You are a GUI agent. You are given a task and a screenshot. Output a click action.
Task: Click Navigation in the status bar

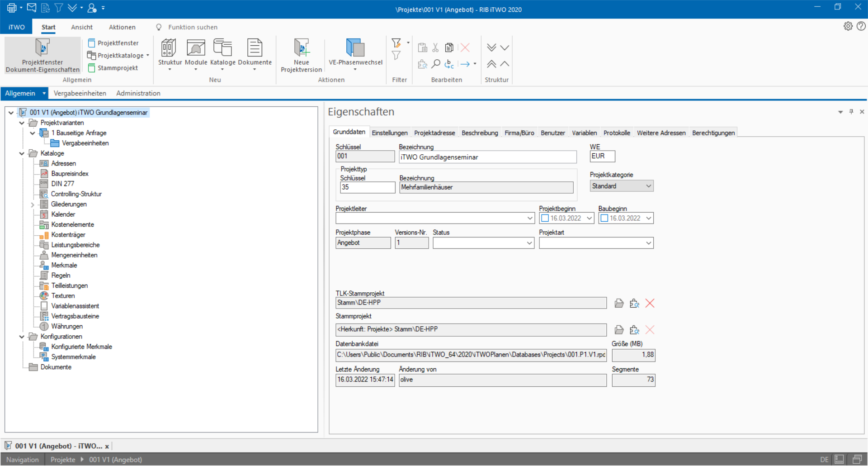point(23,460)
